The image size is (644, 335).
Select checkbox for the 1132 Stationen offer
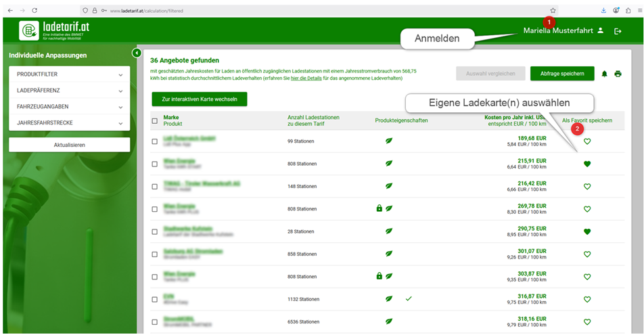155,298
